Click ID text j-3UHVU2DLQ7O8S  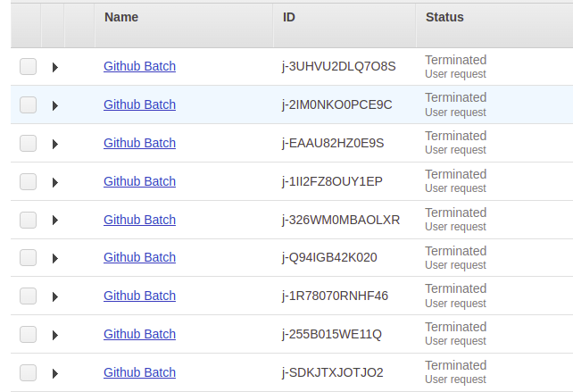339,67
